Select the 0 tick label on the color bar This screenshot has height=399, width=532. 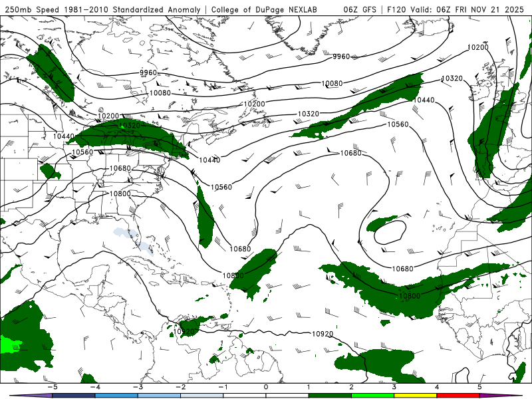click(266, 387)
